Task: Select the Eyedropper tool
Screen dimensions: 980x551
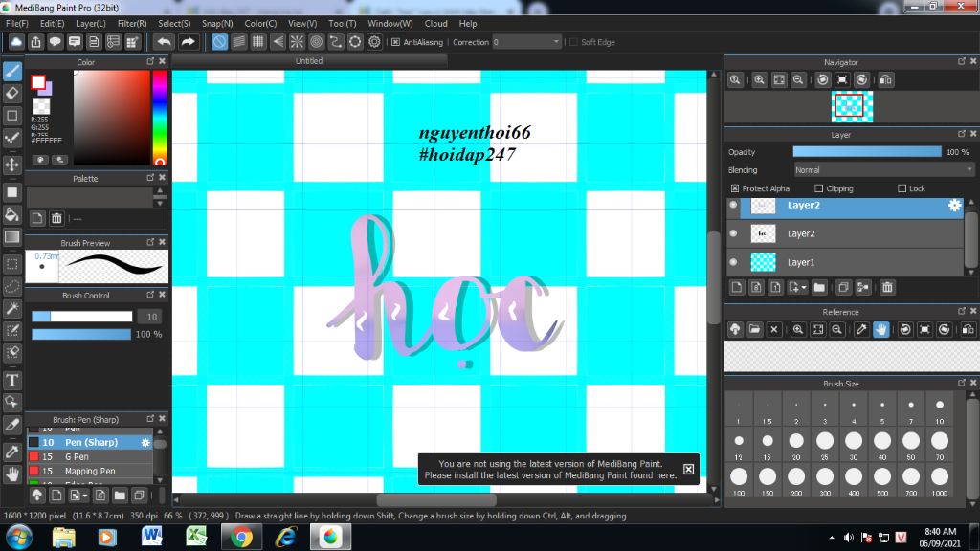Action: coord(11,452)
